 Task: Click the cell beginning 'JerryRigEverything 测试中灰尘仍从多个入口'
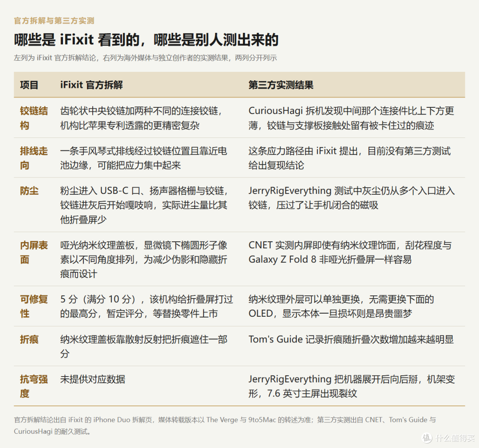352,198
